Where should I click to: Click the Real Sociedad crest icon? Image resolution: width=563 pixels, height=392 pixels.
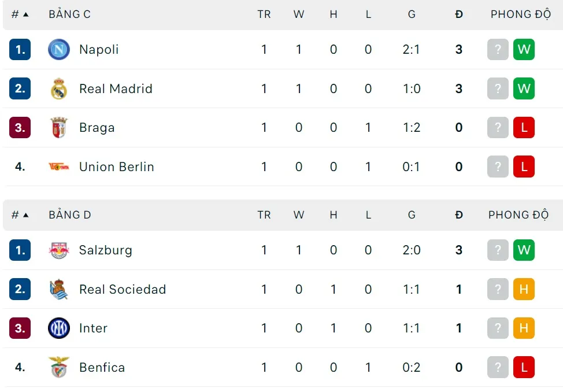pos(59,290)
